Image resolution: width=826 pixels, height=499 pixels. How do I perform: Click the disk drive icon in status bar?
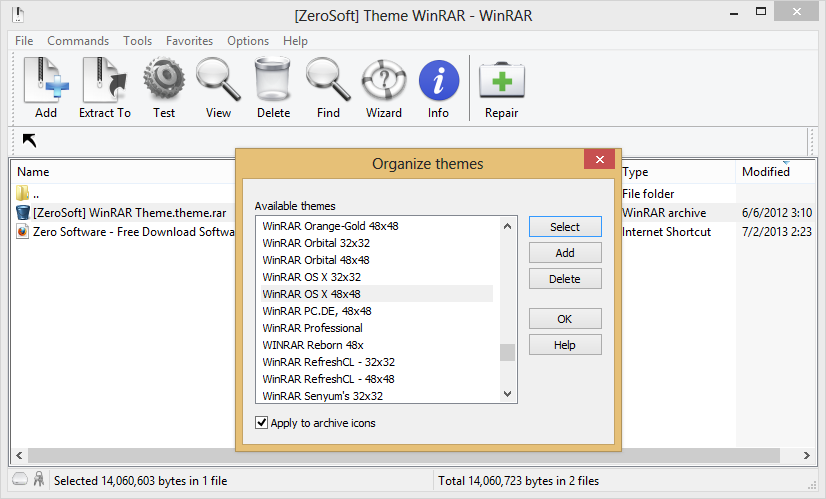click(20, 479)
